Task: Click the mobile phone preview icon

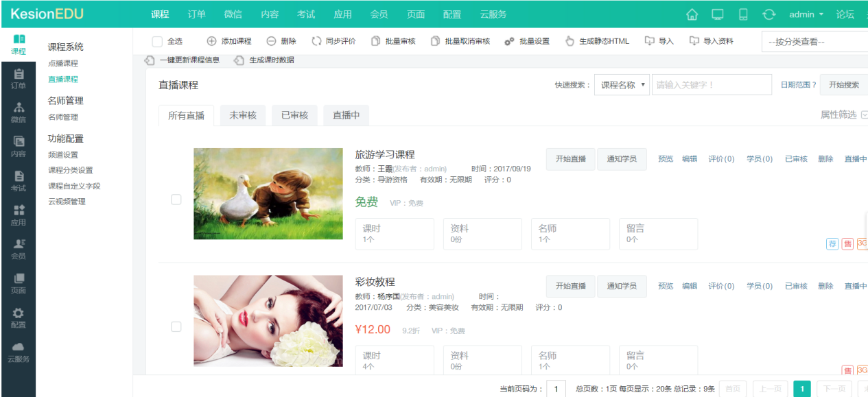Action: point(742,14)
